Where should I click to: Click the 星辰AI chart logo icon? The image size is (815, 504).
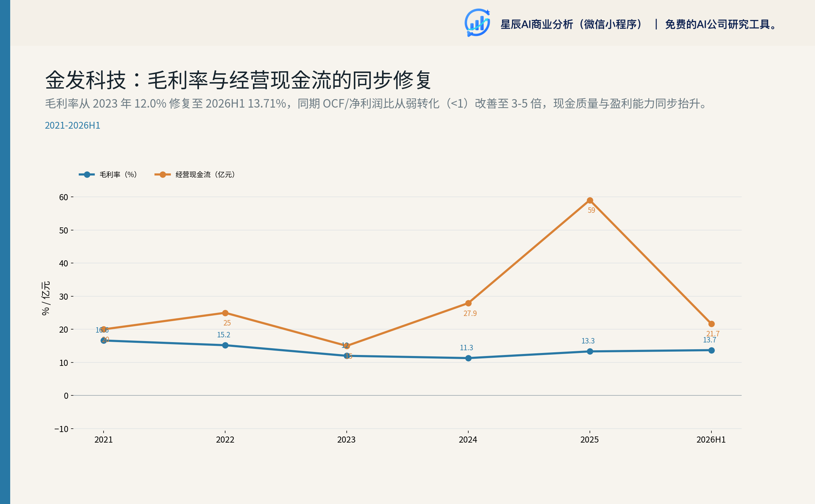[477, 23]
